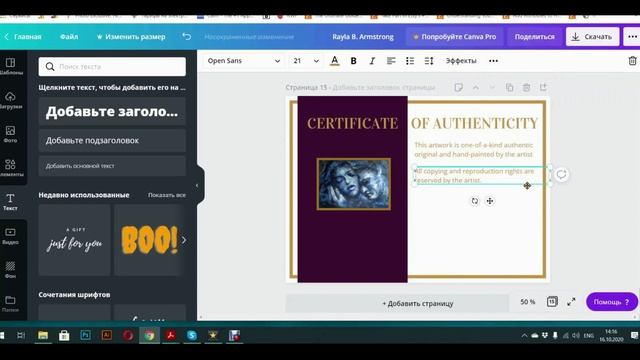Collapse the side panel
This screenshot has height=360, width=640.
[x=197, y=185]
